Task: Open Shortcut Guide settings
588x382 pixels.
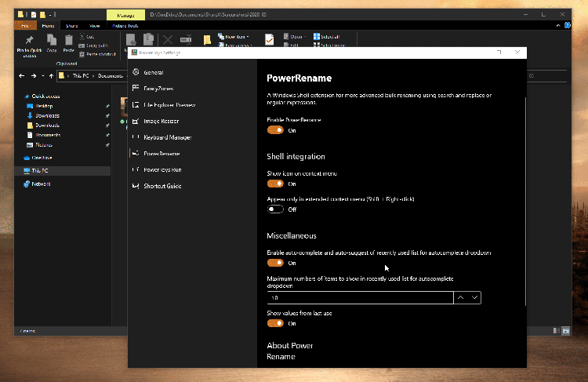Action: coord(162,186)
